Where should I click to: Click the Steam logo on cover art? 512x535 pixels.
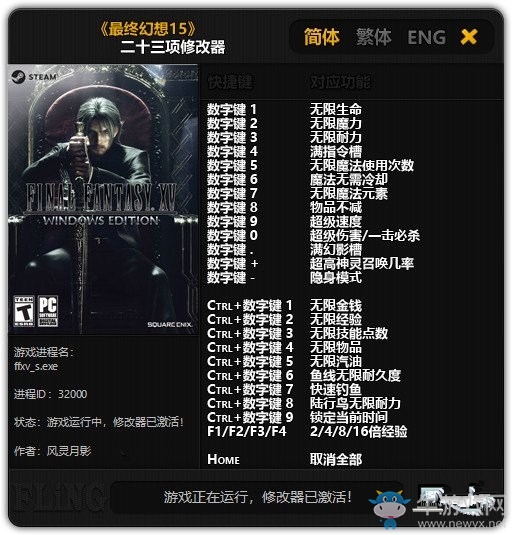[34, 77]
